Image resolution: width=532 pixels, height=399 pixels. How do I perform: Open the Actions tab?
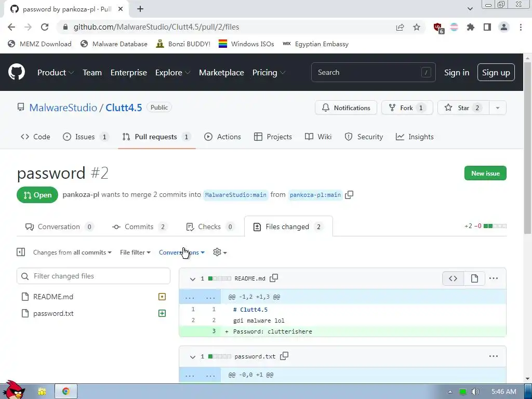(x=222, y=137)
